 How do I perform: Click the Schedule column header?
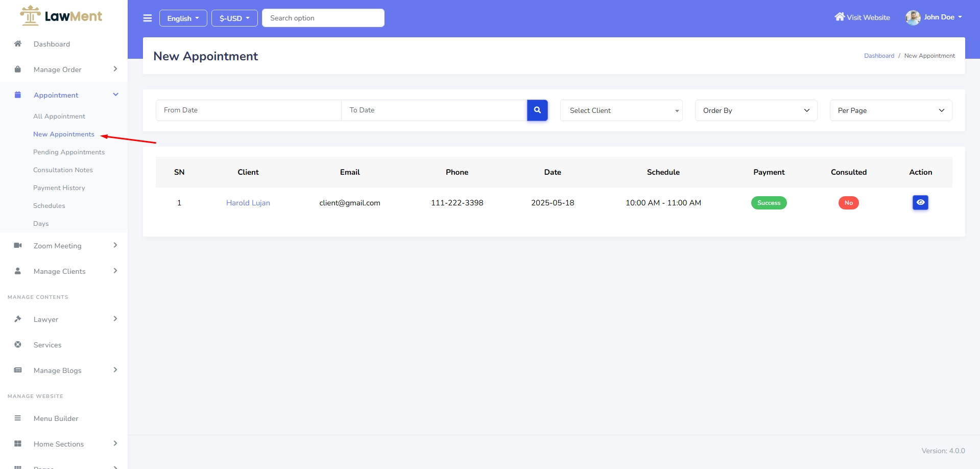pyautogui.click(x=663, y=172)
